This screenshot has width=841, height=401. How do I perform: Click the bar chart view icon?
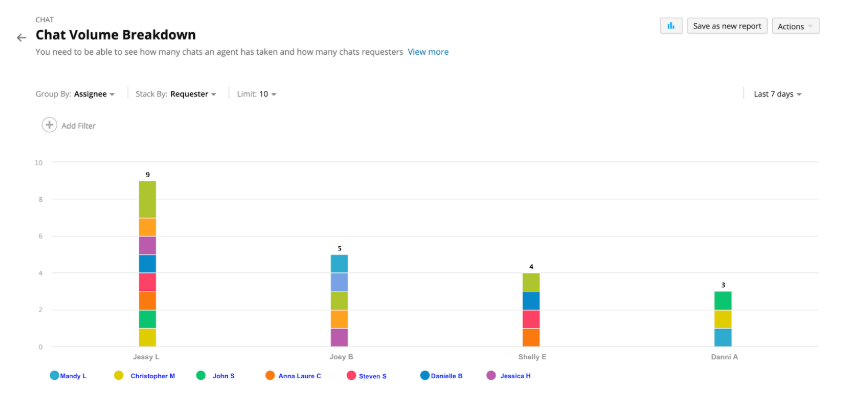pyautogui.click(x=671, y=26)
